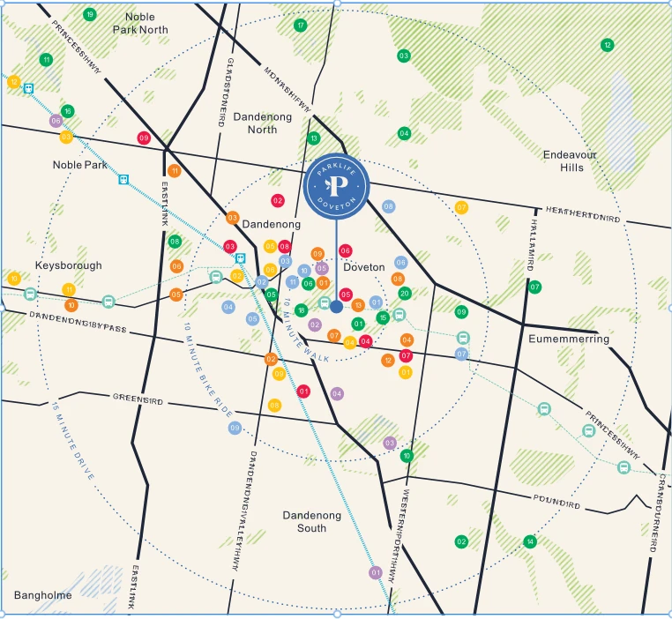
Task: Click green marker 14 at map bottom
Action: (529, 541)
